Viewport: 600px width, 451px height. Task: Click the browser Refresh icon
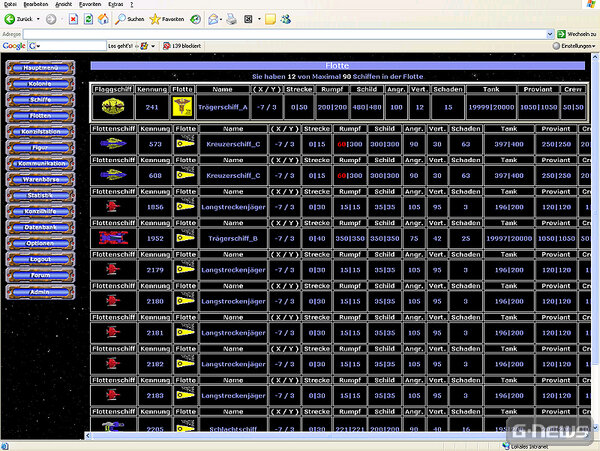(x=89, y=19)
